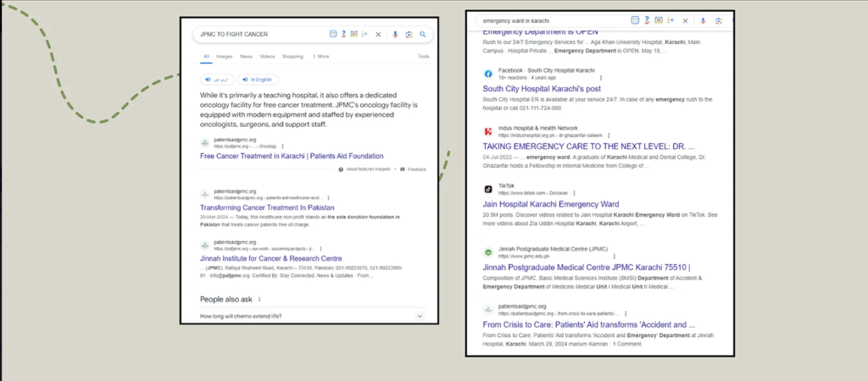This screenshot has height=381, width=868.
Task: Click into emergency ward in karachi search field
Action: coord(554,20)
